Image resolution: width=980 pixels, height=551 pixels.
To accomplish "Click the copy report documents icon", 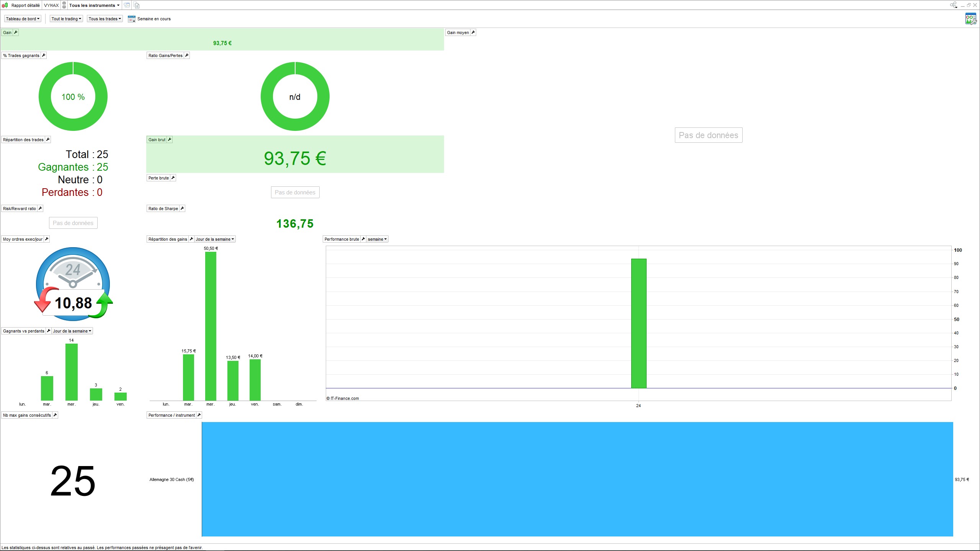I will (x=137, y=5).
